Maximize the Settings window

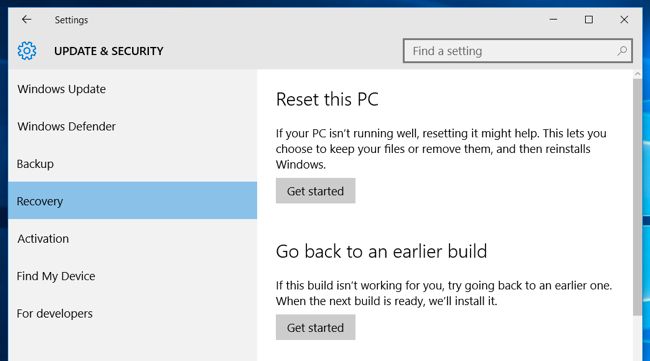pos(589,19)
